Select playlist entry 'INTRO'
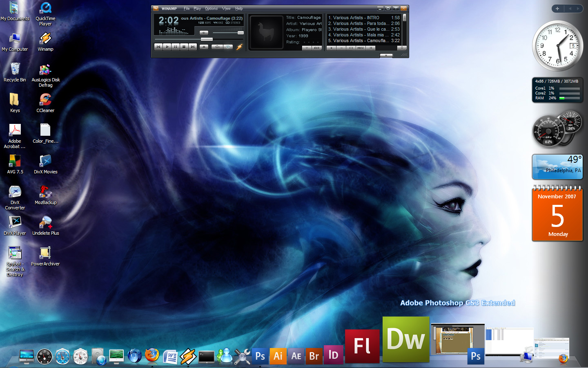 point(364,18)
